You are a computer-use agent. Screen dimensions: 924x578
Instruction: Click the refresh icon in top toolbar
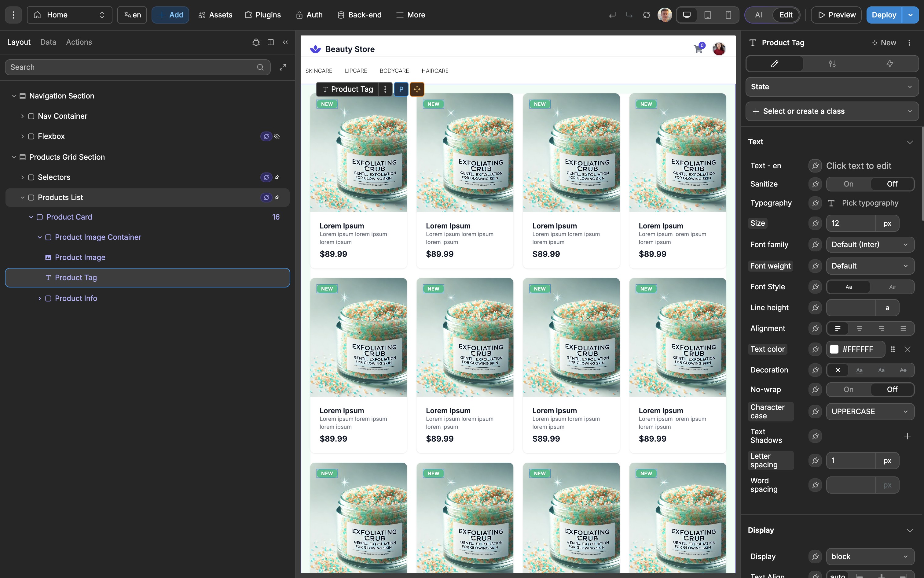pos(647,15)
